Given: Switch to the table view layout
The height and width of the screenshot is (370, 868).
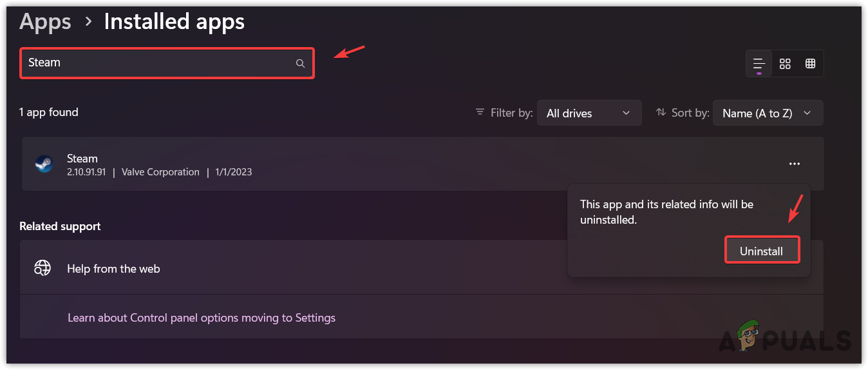Looking at the screenshot, I should tap(810, 63).
